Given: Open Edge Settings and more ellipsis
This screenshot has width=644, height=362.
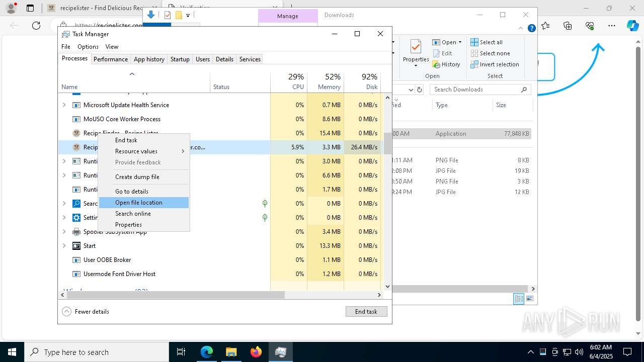Looking at the screenshot, I should click(611, 26).
